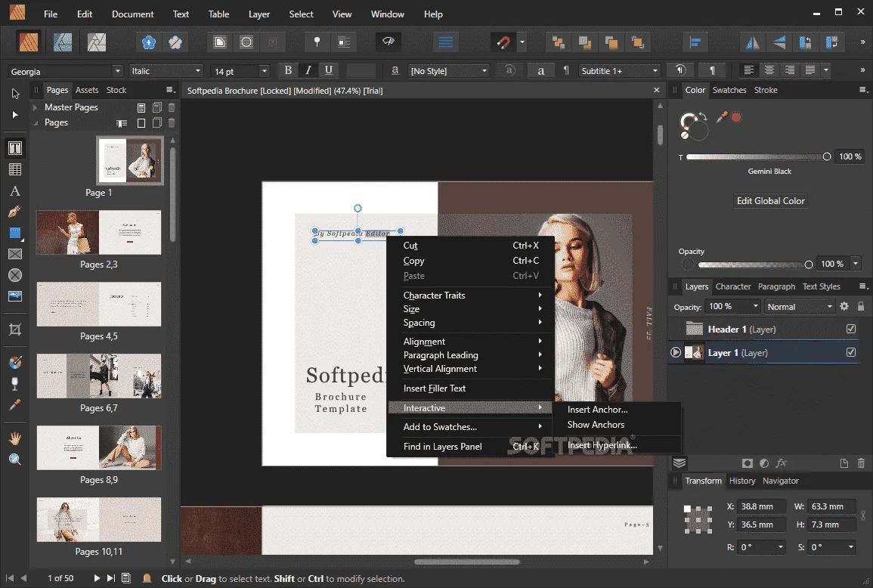
Task: Open the Normal blend mode dropdown
Action: pos(799,307)
